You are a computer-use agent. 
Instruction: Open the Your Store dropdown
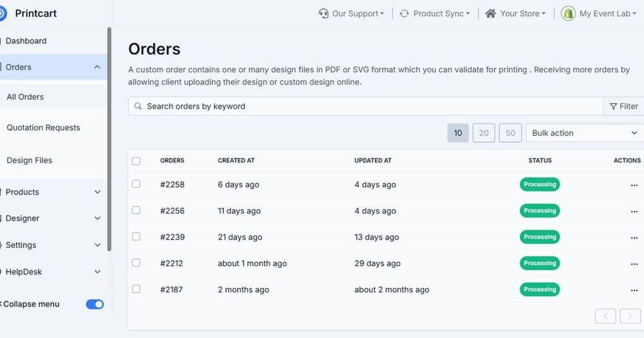pyautogui.click(x=515, y=14)
